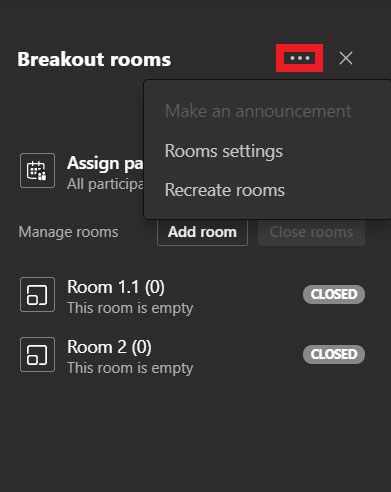Choose Recreate rooms in the dropdown

[225, 190]
